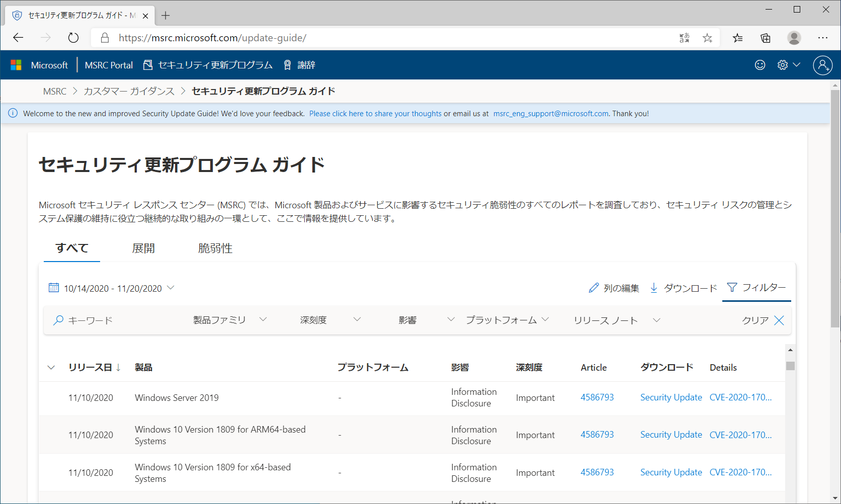Click the padlock site info icon

click(x=105, y=38)
